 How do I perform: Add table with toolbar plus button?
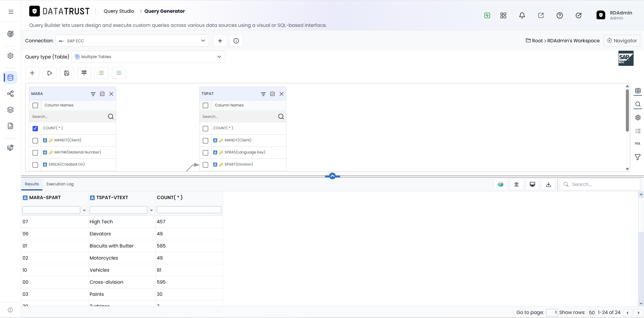(x=32, y=73)
